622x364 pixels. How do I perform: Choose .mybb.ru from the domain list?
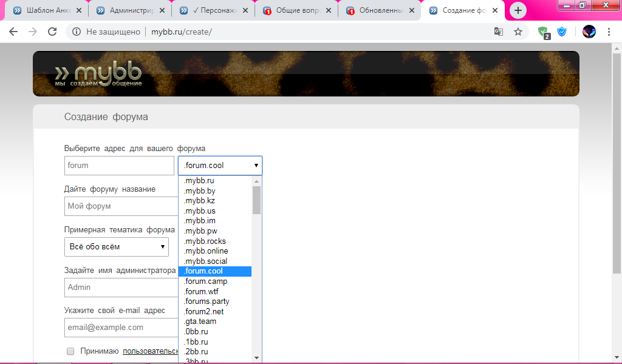[214, 181]
